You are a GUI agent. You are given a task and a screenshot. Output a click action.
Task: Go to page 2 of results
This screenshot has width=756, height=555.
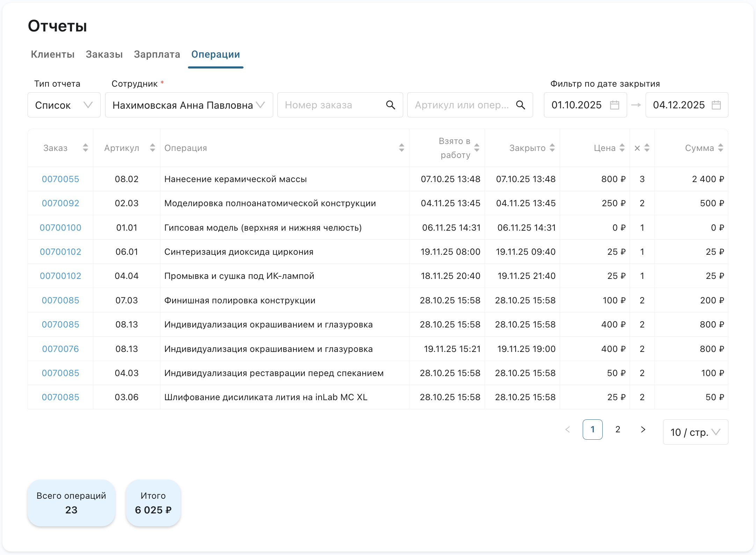point(618,430)
